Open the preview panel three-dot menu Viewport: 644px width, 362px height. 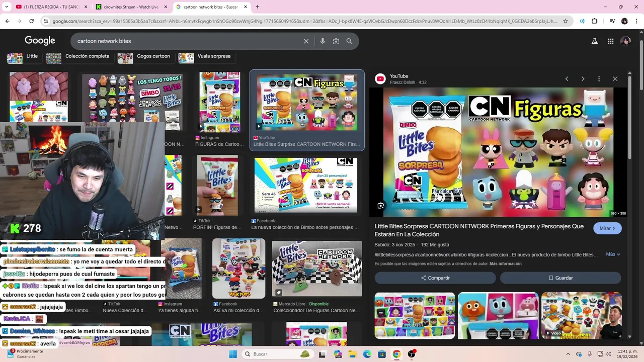(599, 79)
